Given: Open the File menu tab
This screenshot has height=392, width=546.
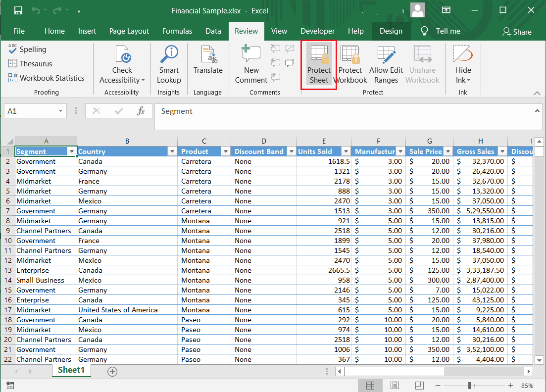Looking at the screenshot, I should 19,31.
